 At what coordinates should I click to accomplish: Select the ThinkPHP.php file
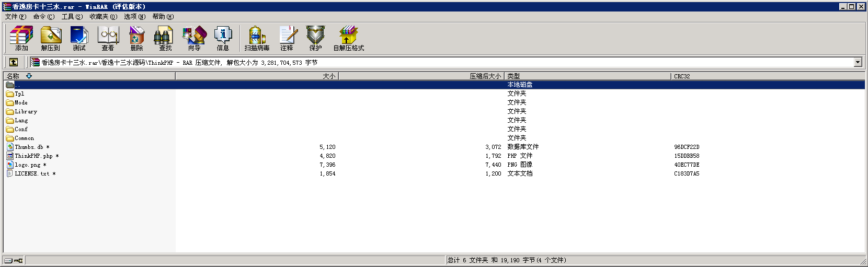coord(33,156)
